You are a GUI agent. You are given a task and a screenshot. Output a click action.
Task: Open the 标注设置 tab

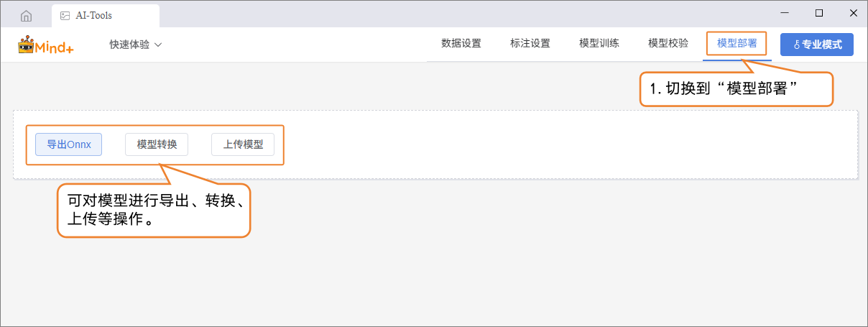tap(530, 43)
